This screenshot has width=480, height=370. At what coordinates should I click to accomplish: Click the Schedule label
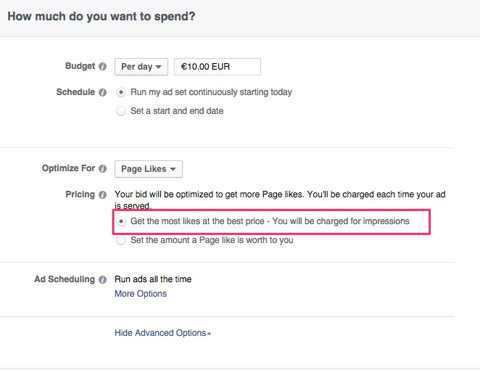pos(76,92)
